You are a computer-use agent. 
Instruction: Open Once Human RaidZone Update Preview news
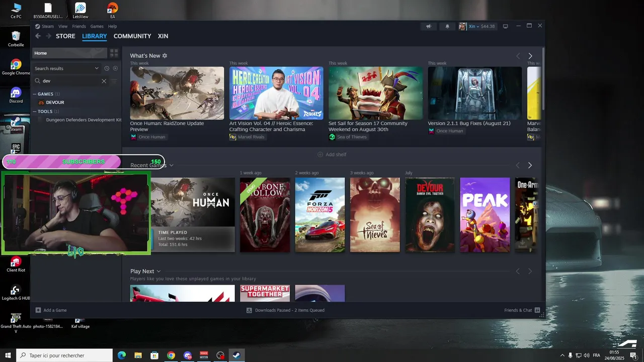click(177, 93)
